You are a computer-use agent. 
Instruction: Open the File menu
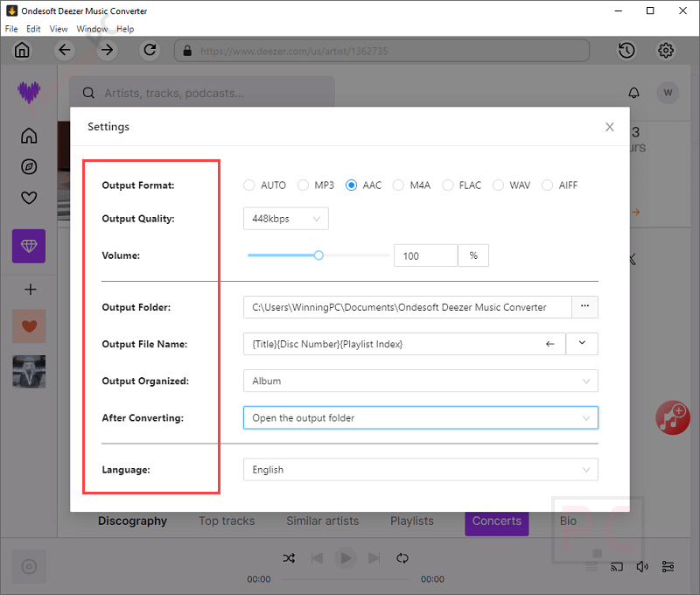[11, 29]
